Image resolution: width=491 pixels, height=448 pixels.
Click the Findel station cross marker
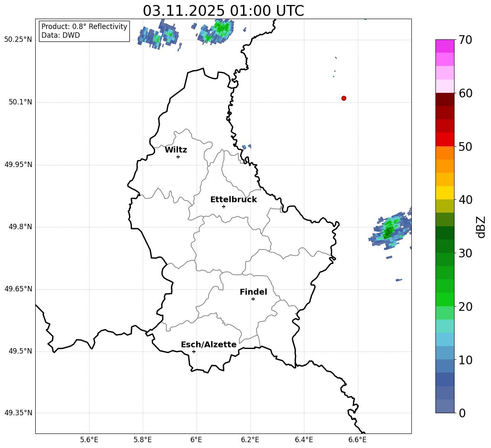(x=253, y=299)
